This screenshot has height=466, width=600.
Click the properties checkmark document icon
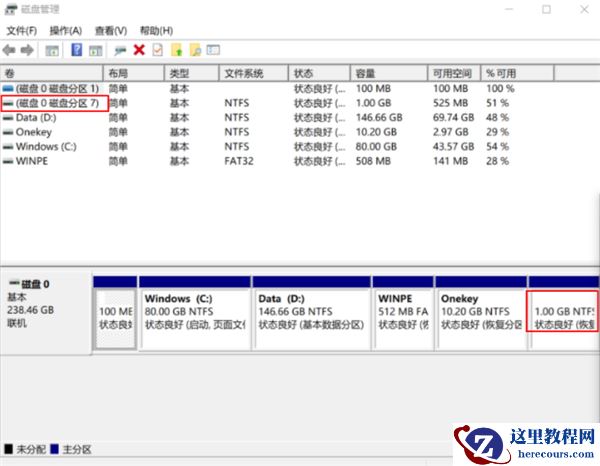(x=158, y=50)
